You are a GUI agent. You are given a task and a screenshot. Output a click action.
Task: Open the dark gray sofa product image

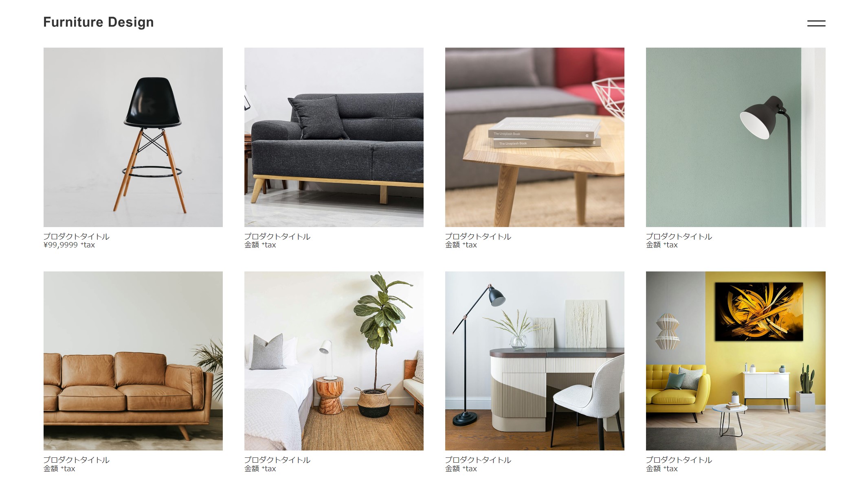tap(334, 137)
